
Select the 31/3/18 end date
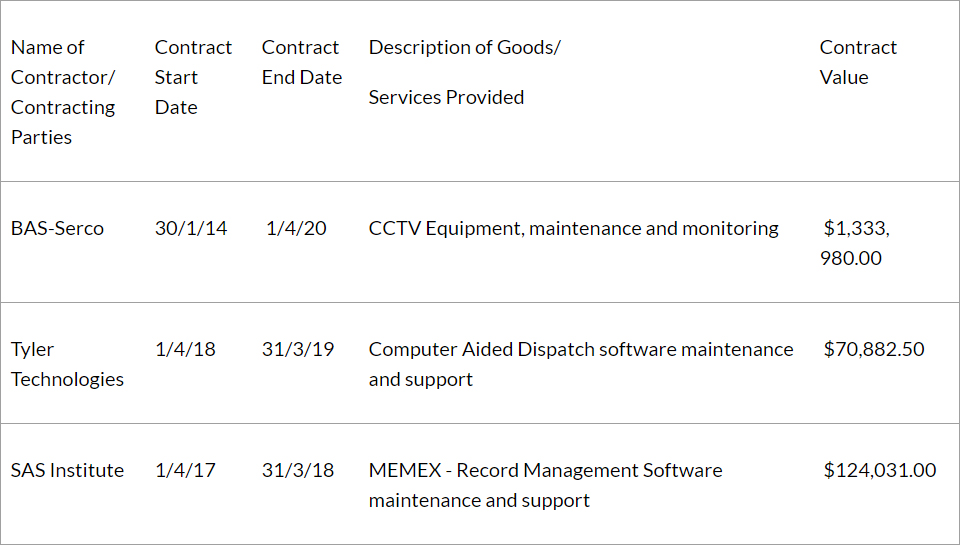tap(298, 470)
